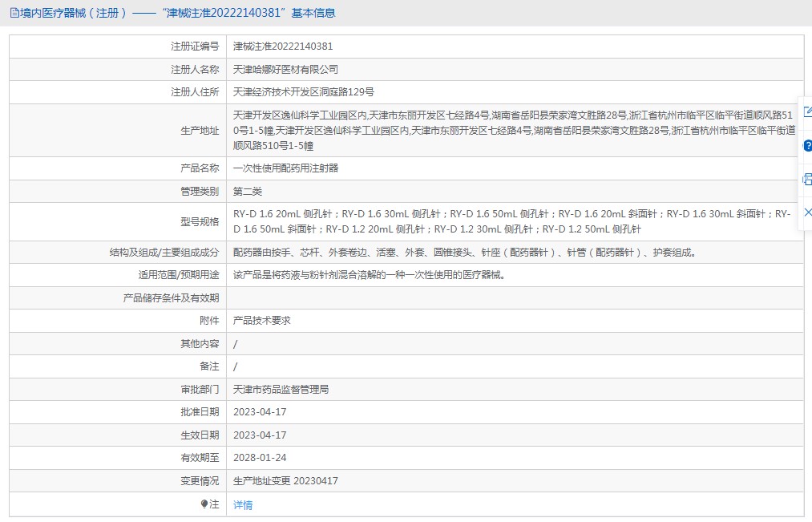Select registration number 津械注准20222140381 in table
Screen dimensions: 812x522
tap(283, 46)
